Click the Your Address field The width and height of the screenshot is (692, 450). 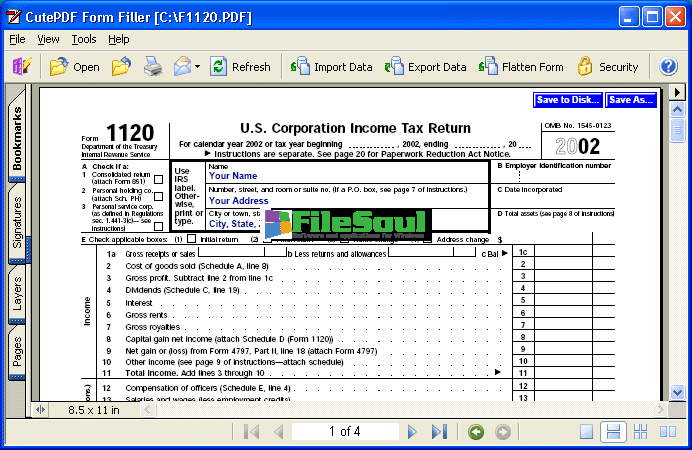pyautogui.click(x=348, y=201)
